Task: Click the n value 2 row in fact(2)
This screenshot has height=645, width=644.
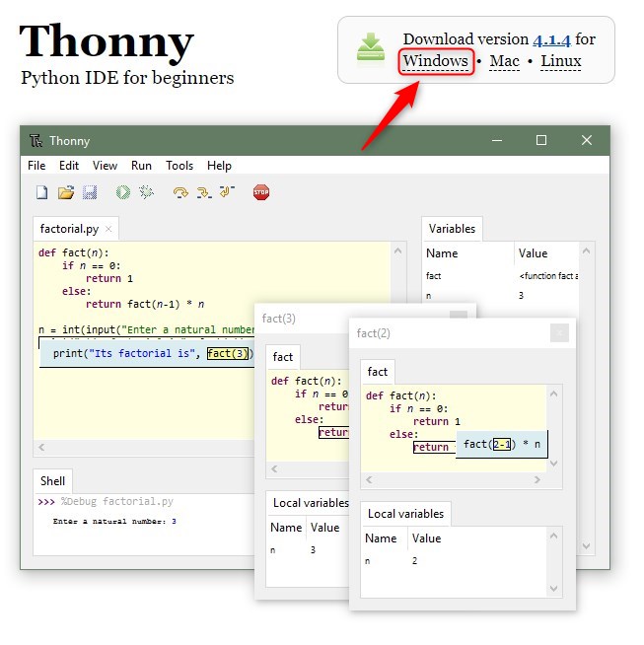Action: pos(455,561)
